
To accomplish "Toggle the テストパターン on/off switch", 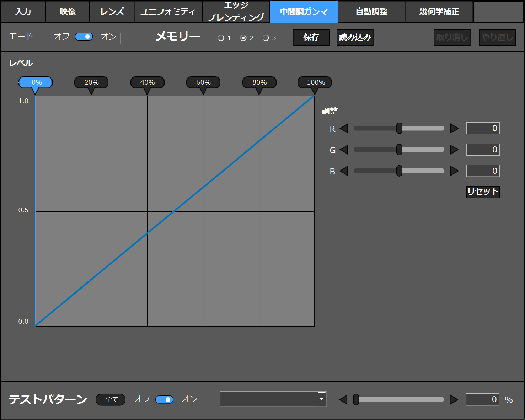I will 164,399.
